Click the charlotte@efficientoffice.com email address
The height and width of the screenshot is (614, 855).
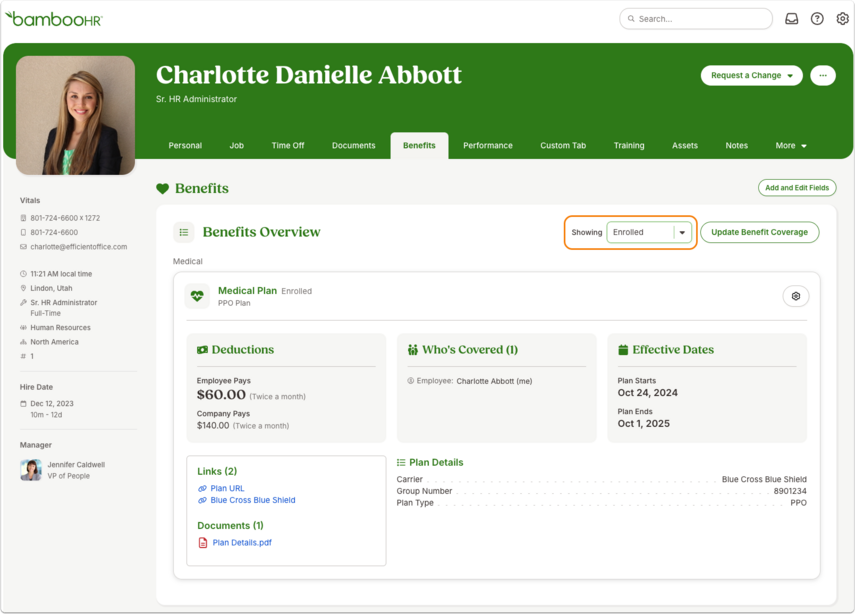click(x=79, y=246)
